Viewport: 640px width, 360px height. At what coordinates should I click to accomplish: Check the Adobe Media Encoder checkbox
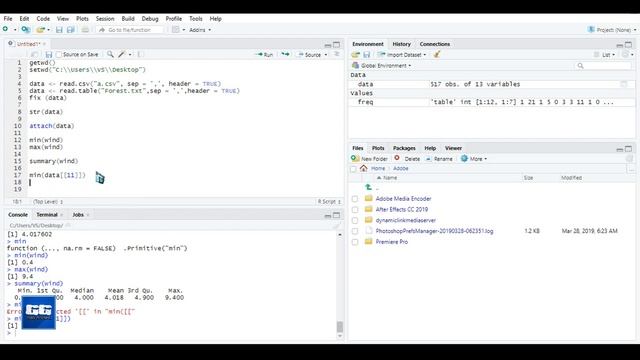355,199
